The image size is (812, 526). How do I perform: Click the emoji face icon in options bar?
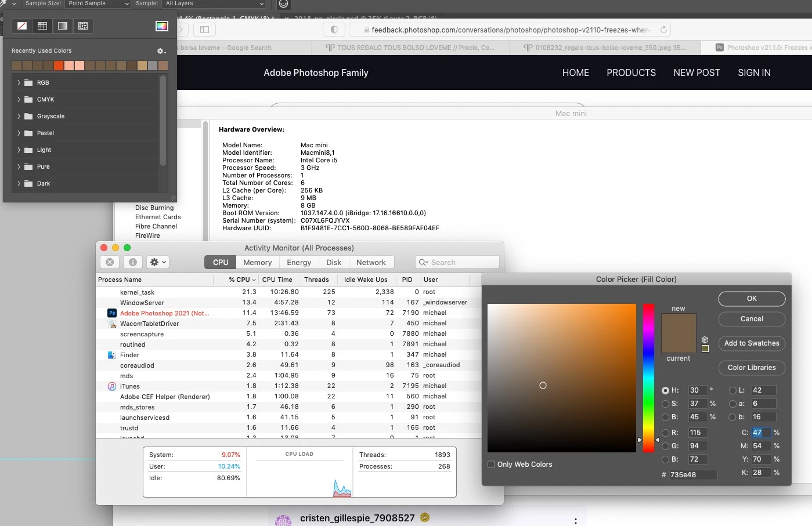click(283, 4)
